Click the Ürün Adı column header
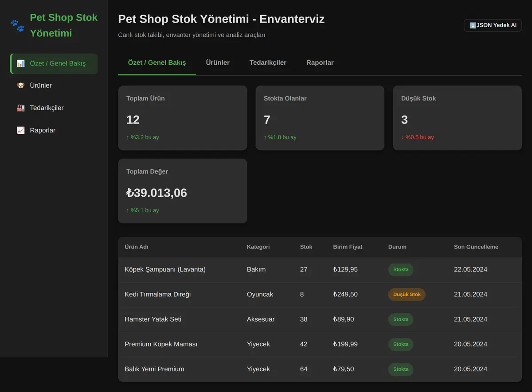Image resolution: width=532 pixels, height=392 pixels. pyautogui.click(x=137, y=247)
